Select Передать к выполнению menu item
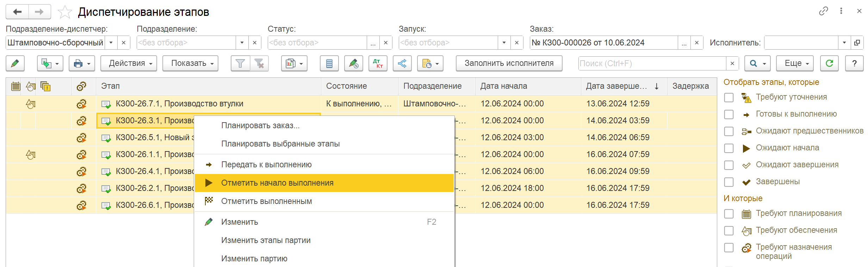 324,165
